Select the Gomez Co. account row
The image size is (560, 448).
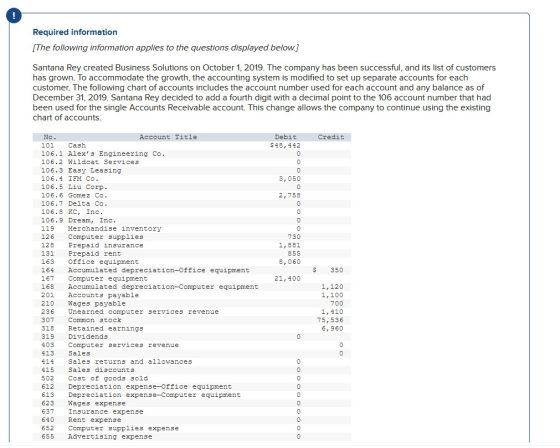[x=192, y=195]
